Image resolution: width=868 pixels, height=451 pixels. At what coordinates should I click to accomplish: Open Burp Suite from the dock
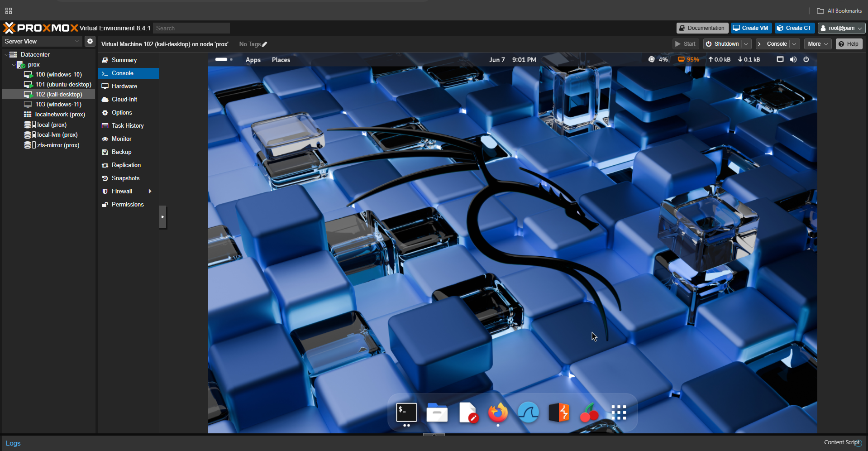point(558,413)
